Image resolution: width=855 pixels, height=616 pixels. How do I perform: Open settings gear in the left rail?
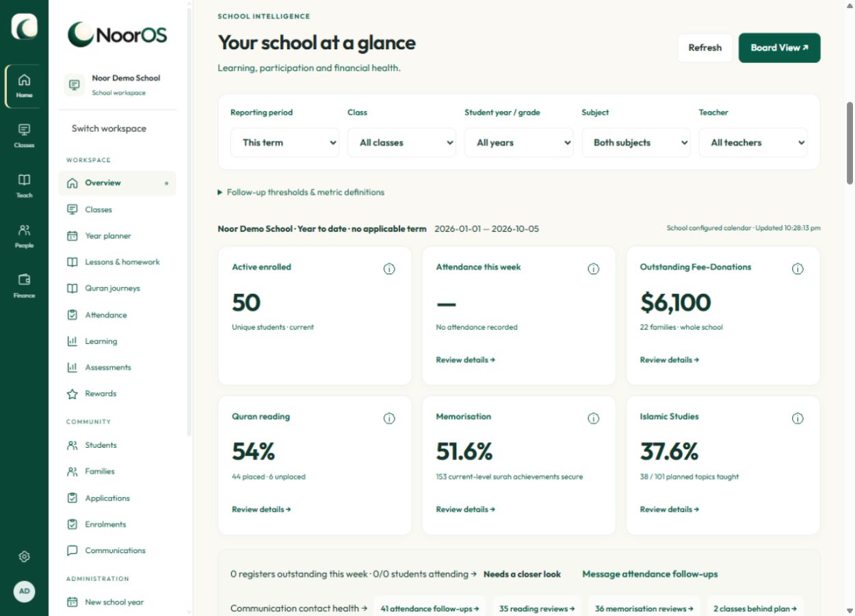click(24, 557)
